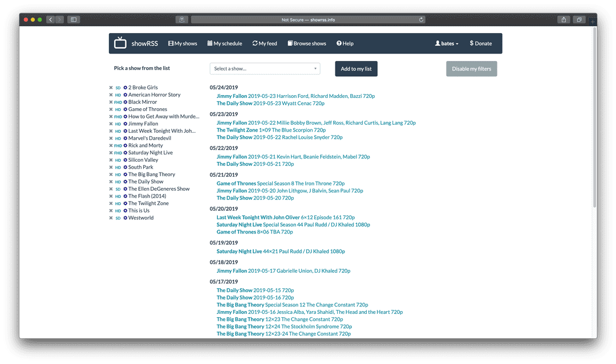Click FHD quality badge for Saturday Night Live
Viewport: 616px width, 364px height.
click(118, 153)
